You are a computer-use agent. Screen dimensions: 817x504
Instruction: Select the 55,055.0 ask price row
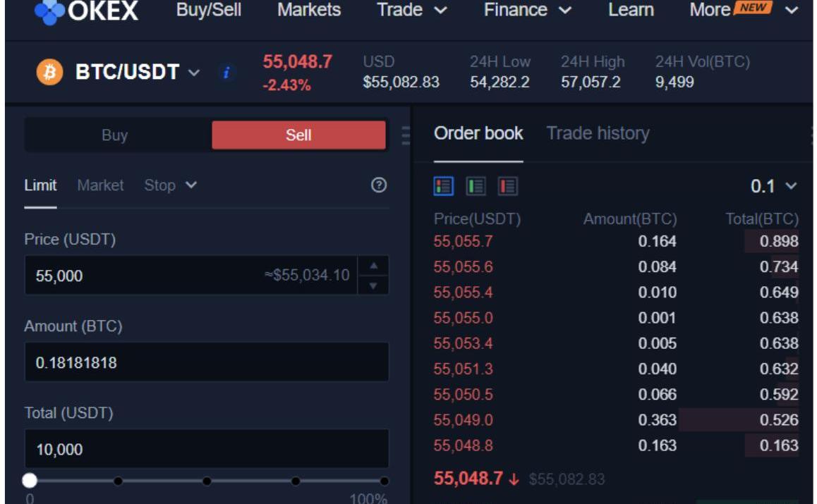pyautogui.click(x=616, y=318)
